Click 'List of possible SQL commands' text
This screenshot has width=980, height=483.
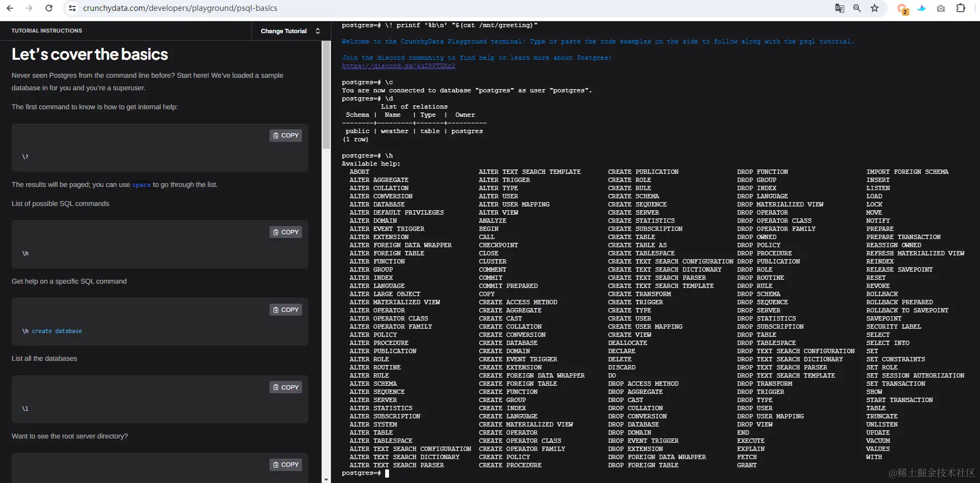[60, 204]
